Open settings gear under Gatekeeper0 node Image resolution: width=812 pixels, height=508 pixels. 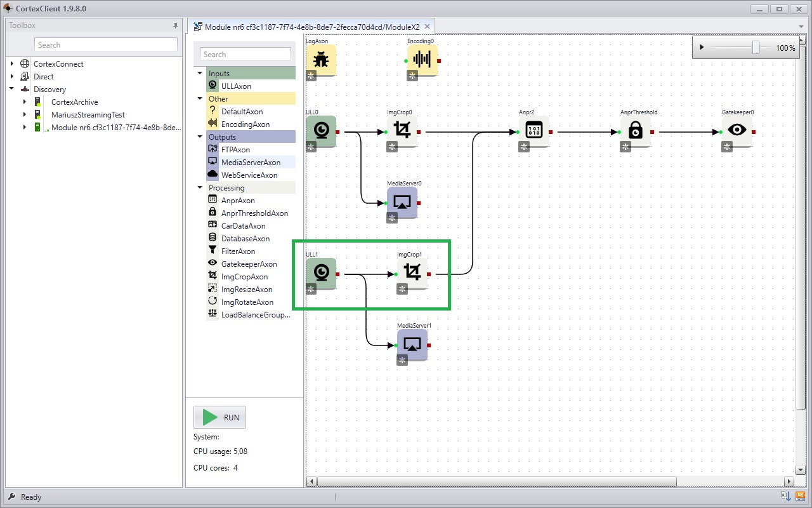(x=727, y=147)
